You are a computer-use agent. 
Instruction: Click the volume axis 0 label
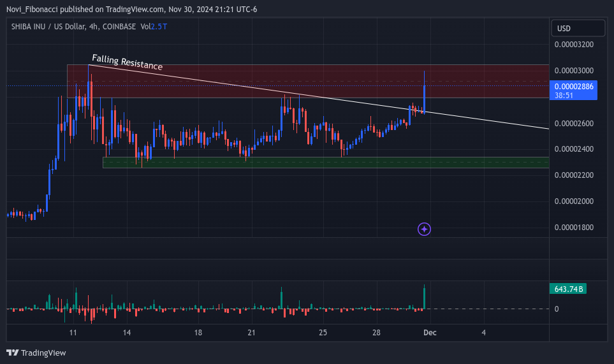click(557, 309)
